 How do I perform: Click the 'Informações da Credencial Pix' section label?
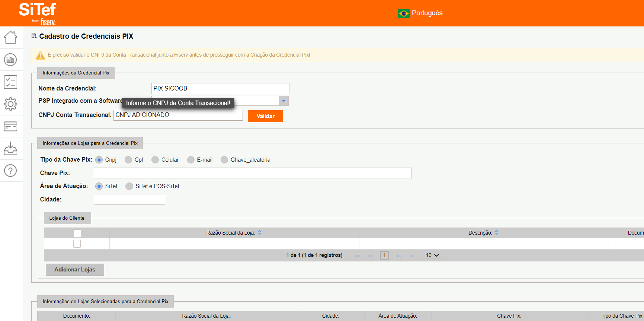[76, 73]
